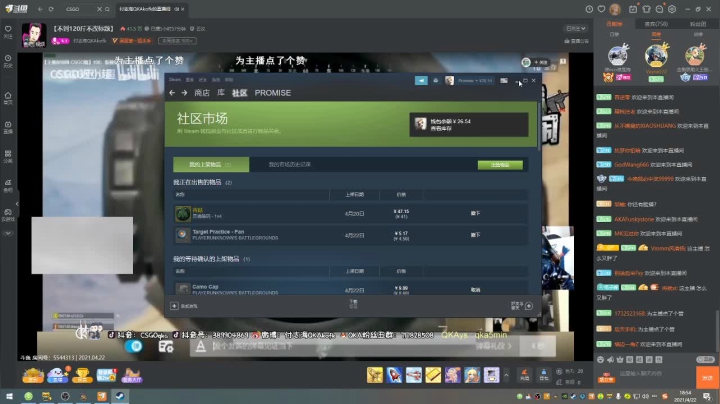This screenshot has height=404, width=720.
Task: Click the search magnifier icon
Action: coord(107,9)
